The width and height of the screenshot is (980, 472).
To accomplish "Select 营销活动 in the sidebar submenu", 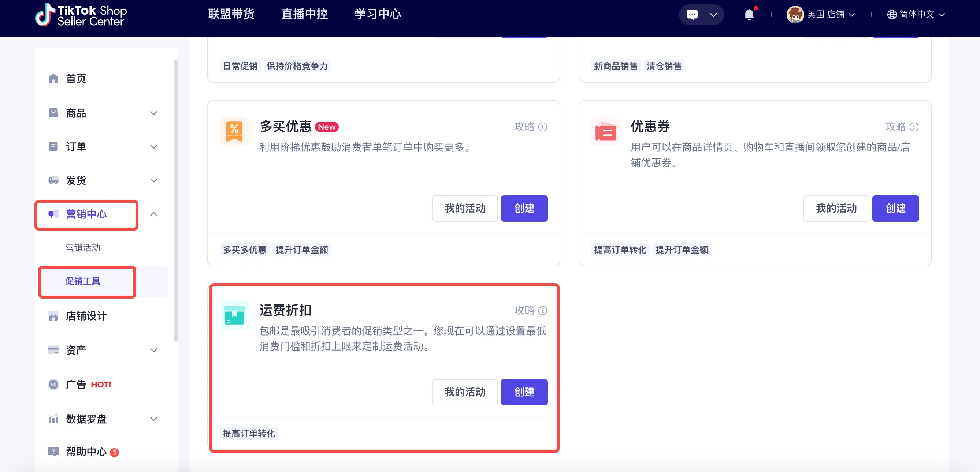I will tap(82, 248).
